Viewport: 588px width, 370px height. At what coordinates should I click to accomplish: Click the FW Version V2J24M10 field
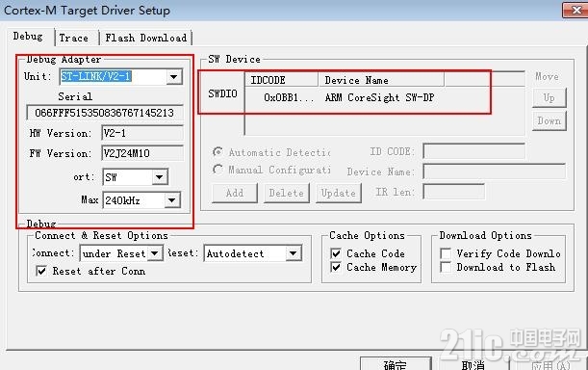pyautogui.click(x=142, y=153)
